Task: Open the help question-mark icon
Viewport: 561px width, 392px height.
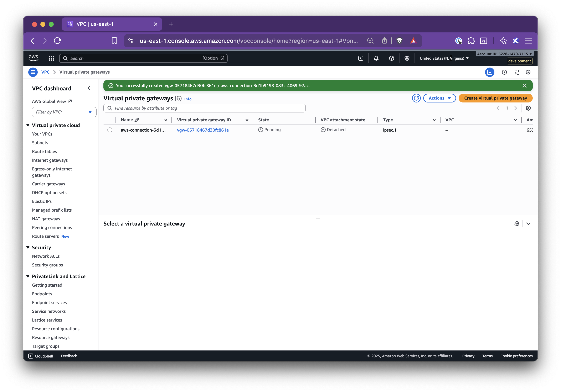Action: click(391, 58)
